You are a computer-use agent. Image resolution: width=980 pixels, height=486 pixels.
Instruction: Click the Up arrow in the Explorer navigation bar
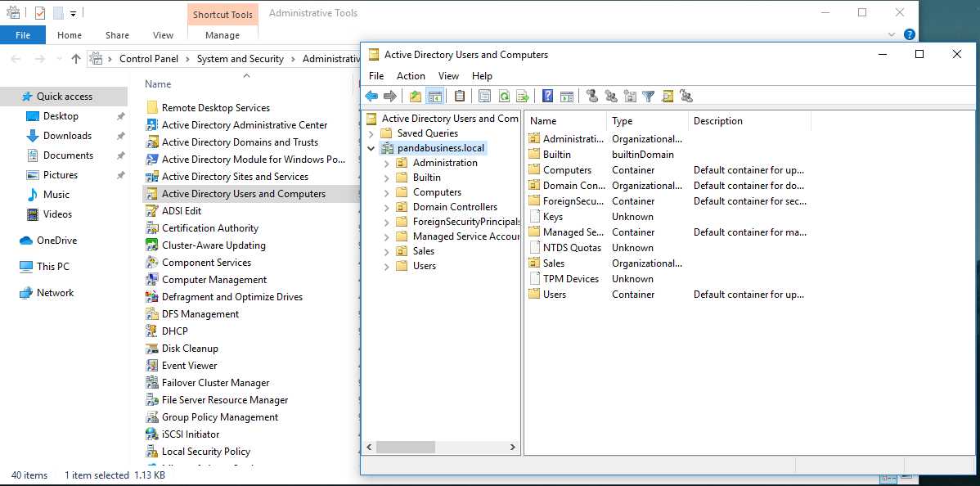point(75,59)
